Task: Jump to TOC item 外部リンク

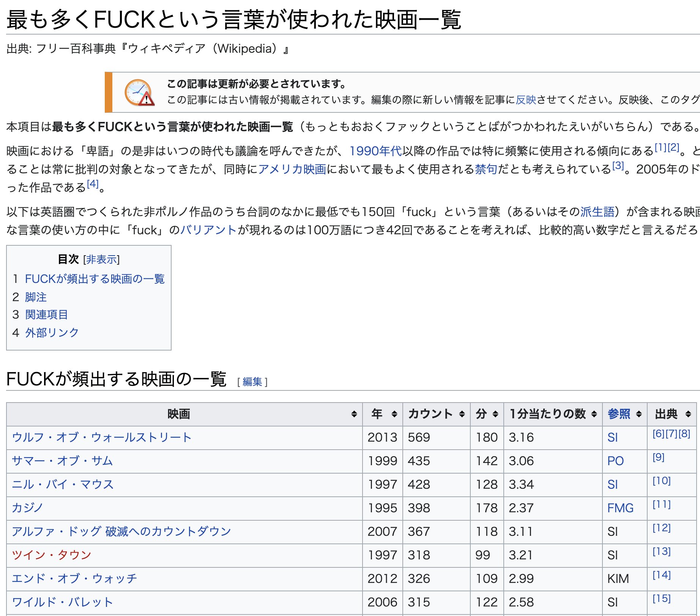Action: click(x=52, y=333)
